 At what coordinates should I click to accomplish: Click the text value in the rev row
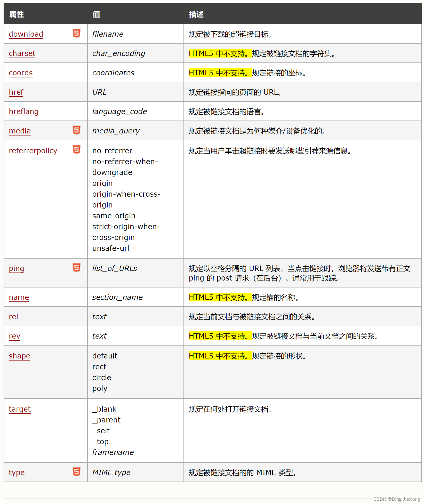99,336
